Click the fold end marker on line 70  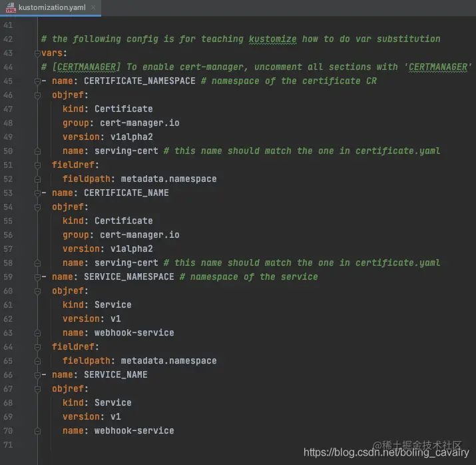pyautogui.click(x=37, y=431)
